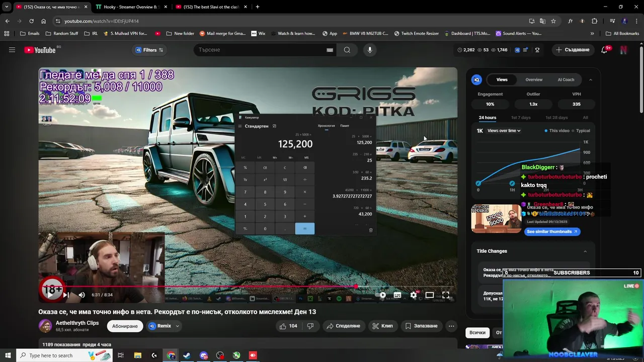Start voice search with microphone icon

370,50
